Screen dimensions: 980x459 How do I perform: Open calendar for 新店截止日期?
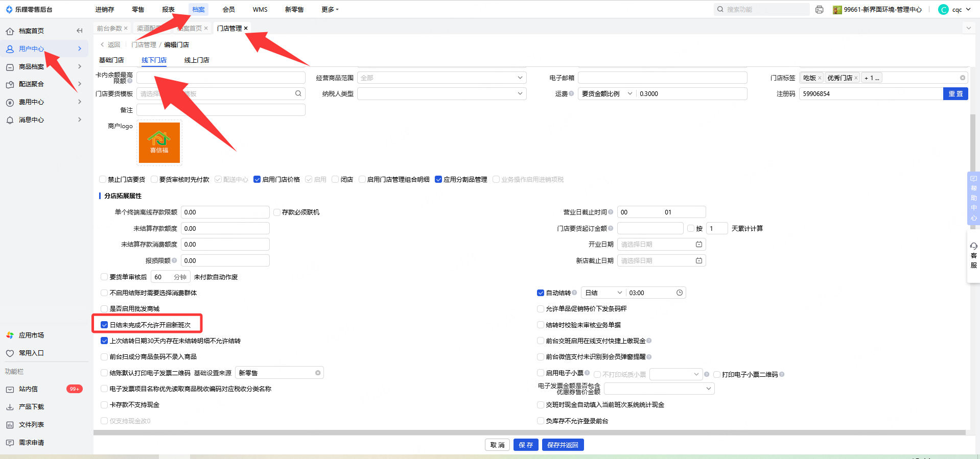click(699, 261)
